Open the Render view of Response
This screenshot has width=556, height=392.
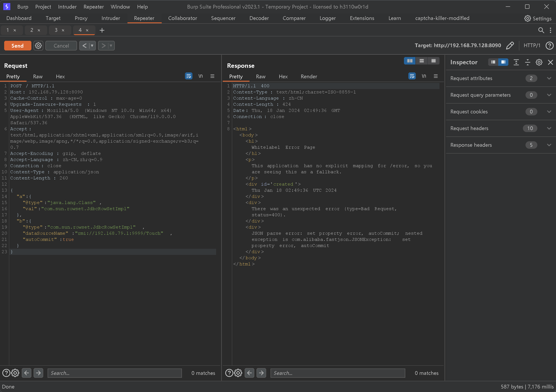[308, 77]
